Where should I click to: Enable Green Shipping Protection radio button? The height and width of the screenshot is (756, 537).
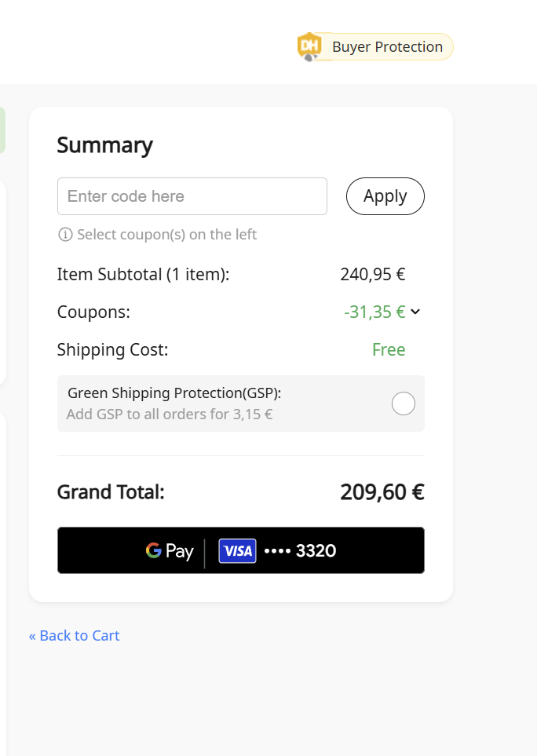pyautogui.click(x=403, y=404)
